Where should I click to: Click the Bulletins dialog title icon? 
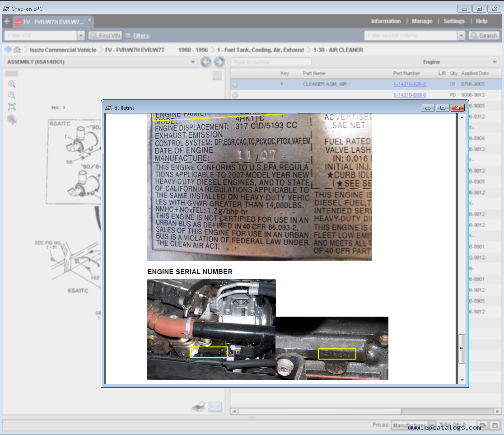click(109, 108)
